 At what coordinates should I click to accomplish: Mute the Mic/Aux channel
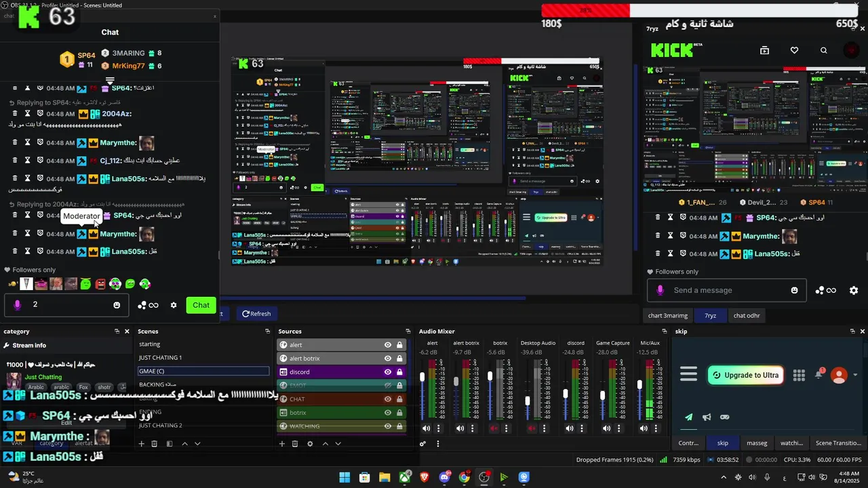tap(644, 428)
